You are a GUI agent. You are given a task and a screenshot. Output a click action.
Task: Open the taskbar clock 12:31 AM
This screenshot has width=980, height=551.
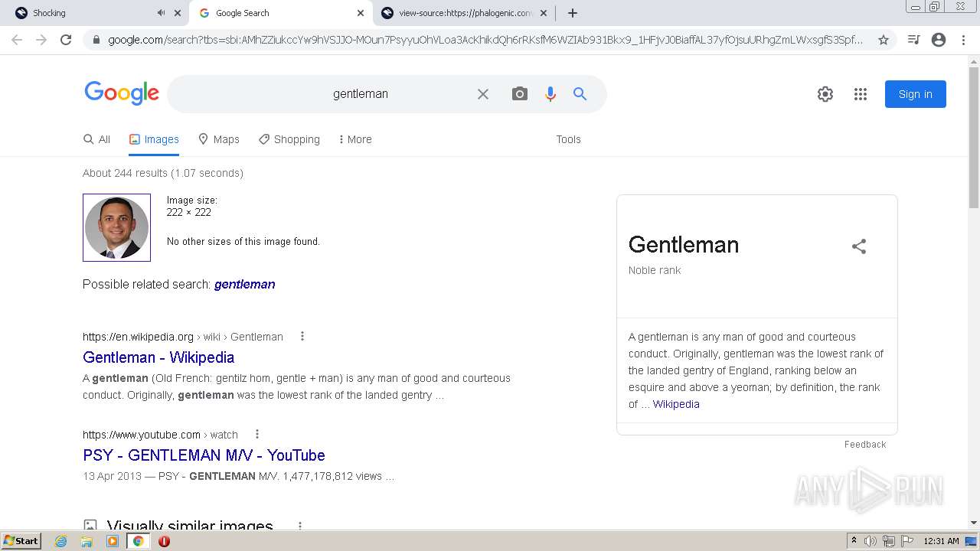click(941, 541)
